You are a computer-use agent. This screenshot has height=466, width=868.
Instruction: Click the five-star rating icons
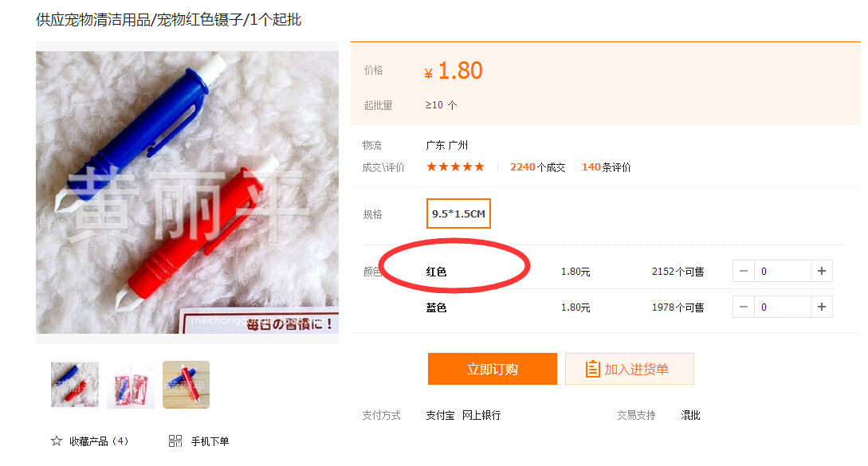click(456, 166)
